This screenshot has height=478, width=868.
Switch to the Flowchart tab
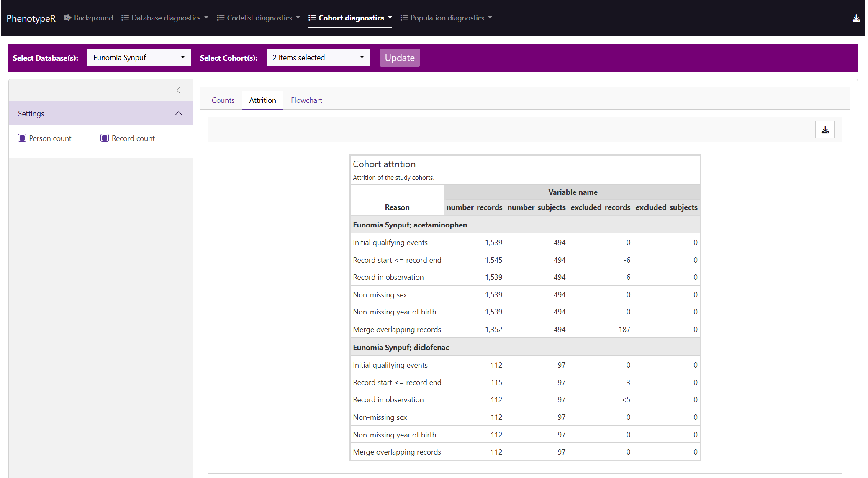[x=306, y=100]
